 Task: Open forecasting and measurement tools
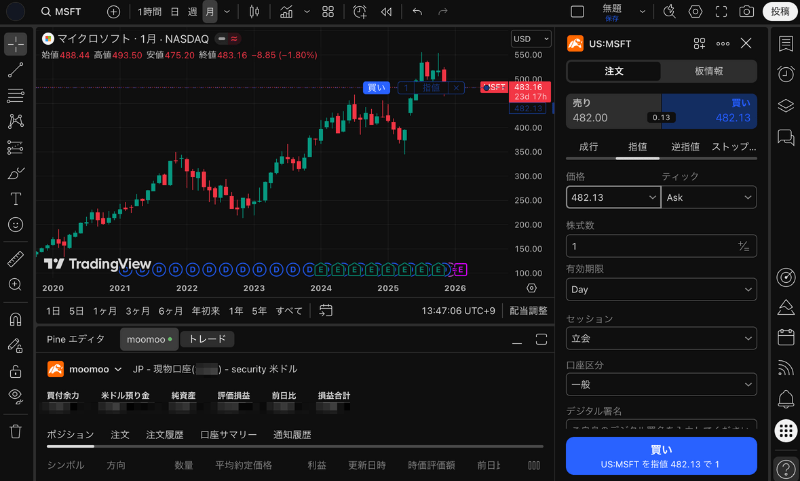click(16, 147)
